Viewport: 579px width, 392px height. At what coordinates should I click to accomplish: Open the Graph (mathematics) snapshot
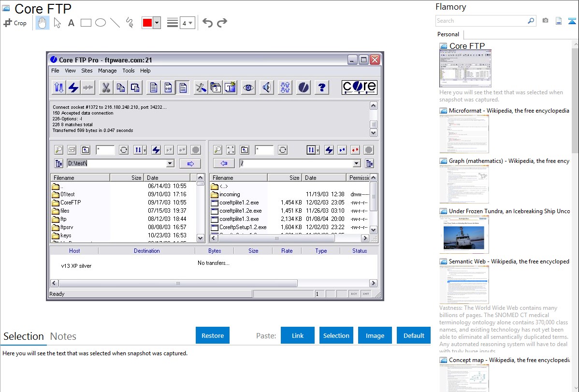click(464, 184)
